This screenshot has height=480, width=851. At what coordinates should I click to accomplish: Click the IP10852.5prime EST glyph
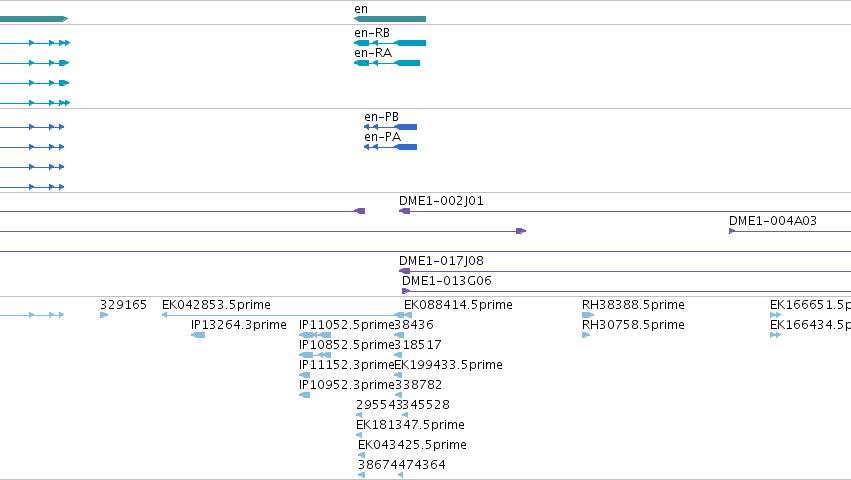click(315, 355)
